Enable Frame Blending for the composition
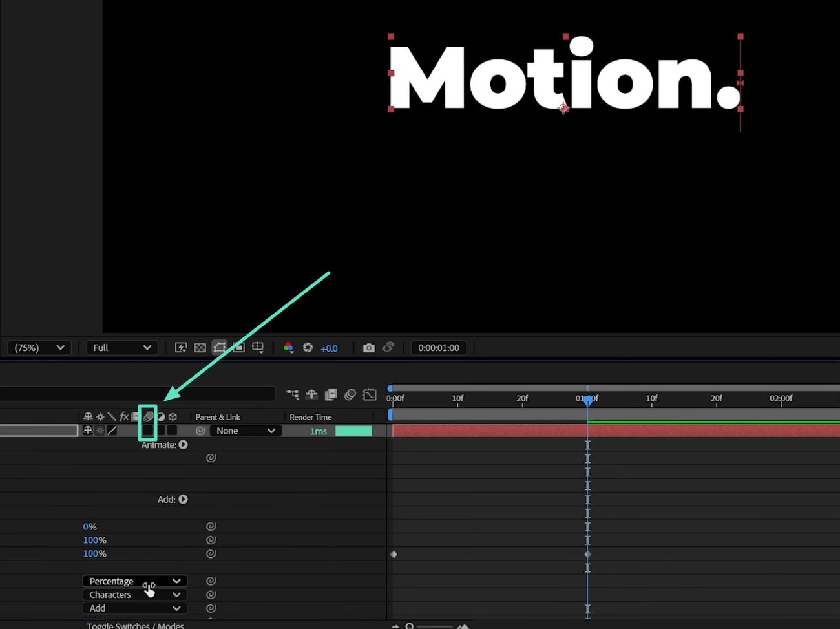Viewport: 840px width, 629px height. click(x=331, y=394)
